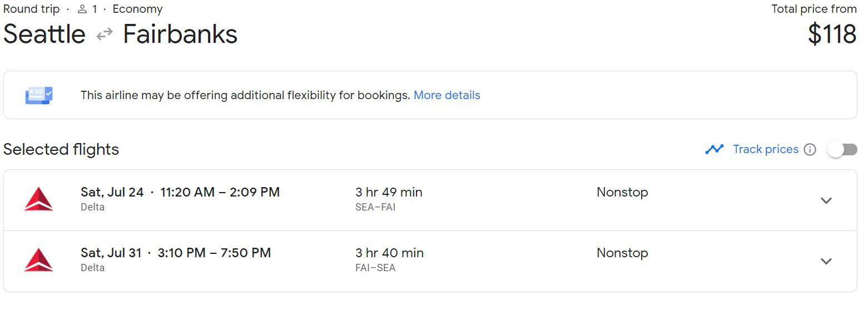Click the passenger count person icon
868x309 pixels.
(x=82, y=9)
